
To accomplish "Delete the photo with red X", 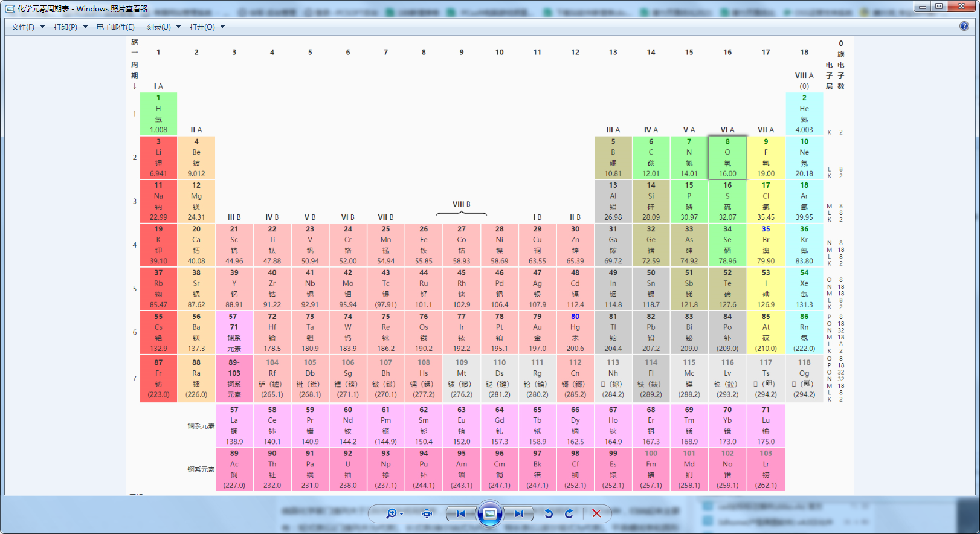I will [596, 513].
